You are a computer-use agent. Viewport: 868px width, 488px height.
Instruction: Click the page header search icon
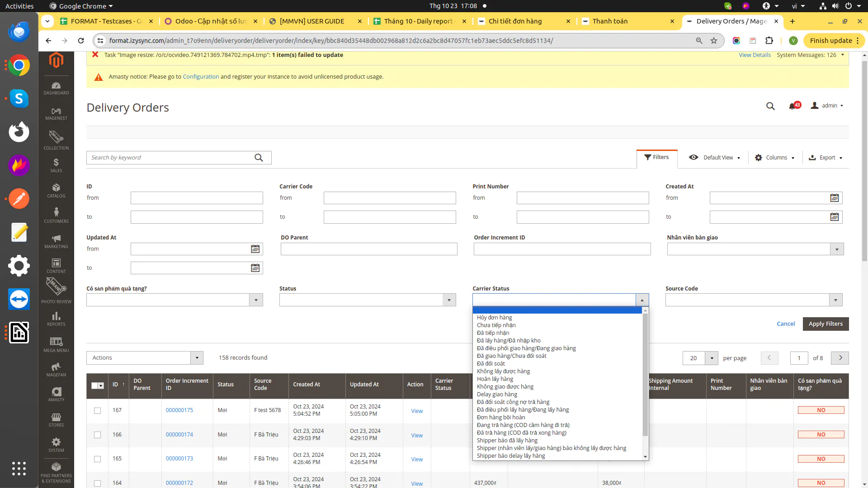770,106
